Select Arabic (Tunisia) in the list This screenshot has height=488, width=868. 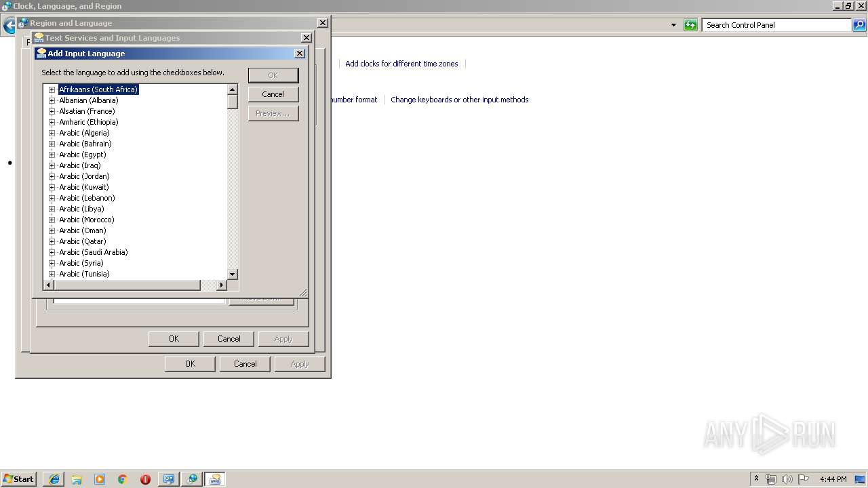tap(84, 274)
